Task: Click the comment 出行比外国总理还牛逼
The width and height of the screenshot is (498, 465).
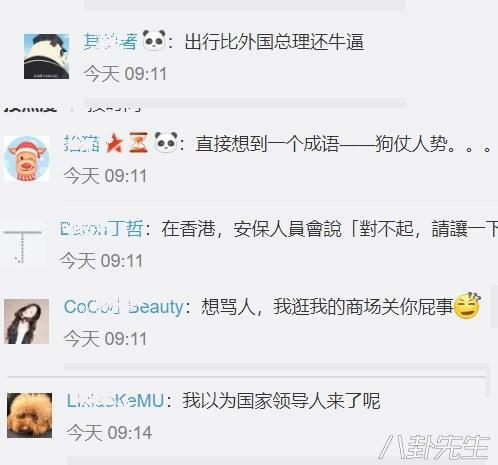Action: [x=274, y=42]
